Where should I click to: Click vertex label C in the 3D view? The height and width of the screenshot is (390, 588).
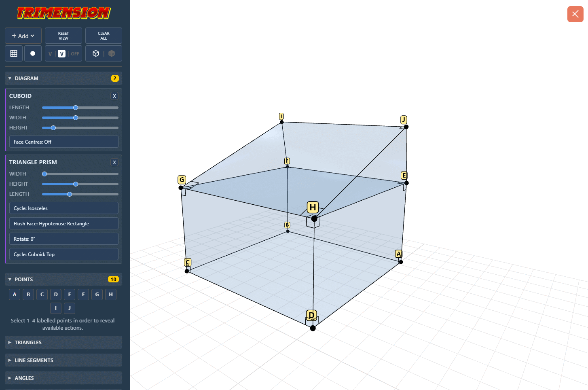[188, 262]
